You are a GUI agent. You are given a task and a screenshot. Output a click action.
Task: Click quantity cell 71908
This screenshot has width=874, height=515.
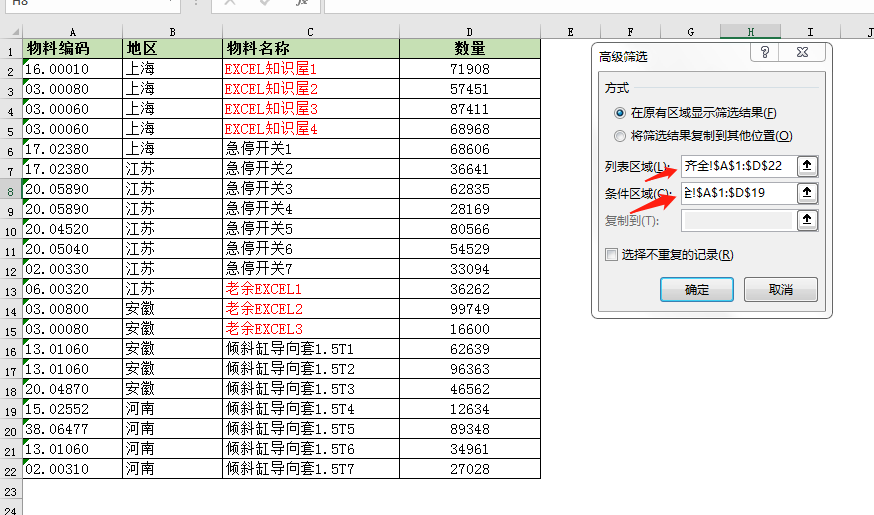tap(470, 69)
